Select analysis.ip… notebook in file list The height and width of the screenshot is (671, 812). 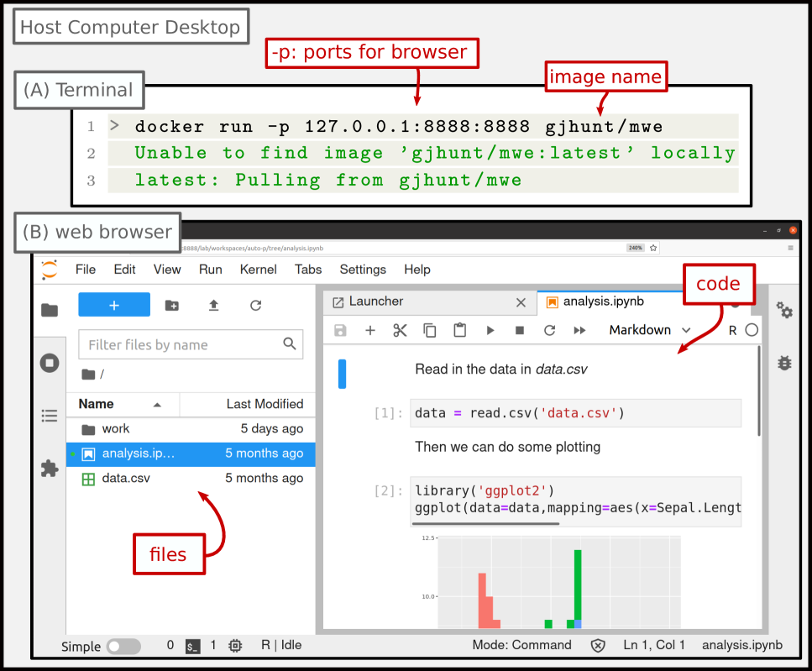click(x=191, y=453)
